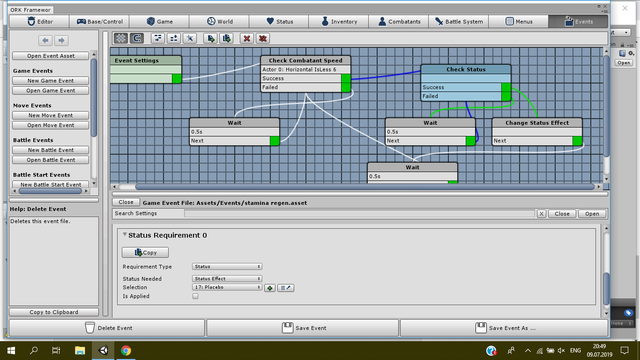
Task: Click Copy to Clipboard button
Action: [53, 312]
